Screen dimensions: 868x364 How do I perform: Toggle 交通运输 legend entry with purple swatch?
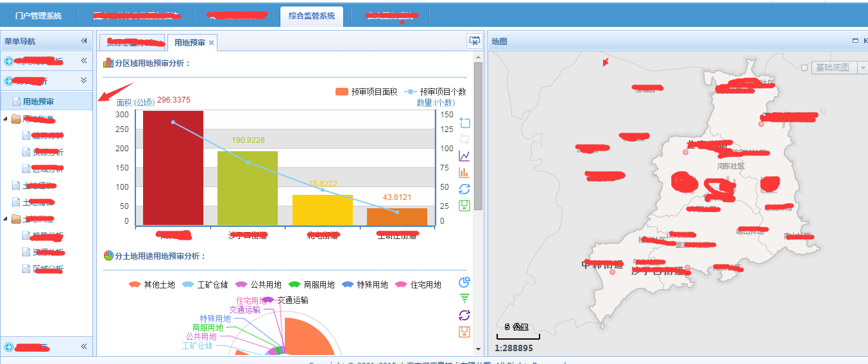point(285,300)
